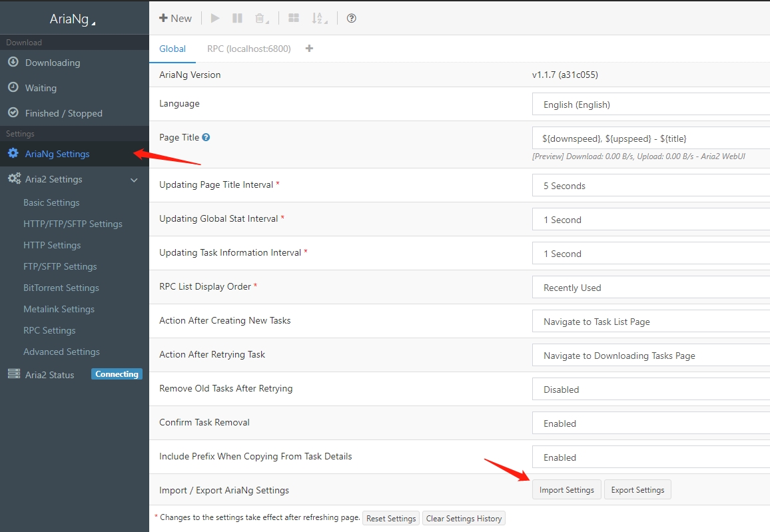Screen dimensions: 770x532
Task: Open the AriaNg logo dropdown
Action: click(x=73, y=19)
